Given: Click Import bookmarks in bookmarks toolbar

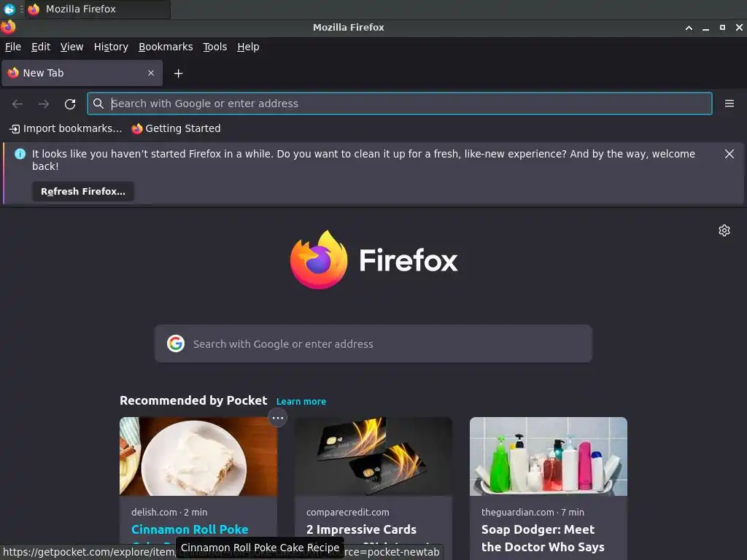Looking at the screenshot, I should (66, 128).
